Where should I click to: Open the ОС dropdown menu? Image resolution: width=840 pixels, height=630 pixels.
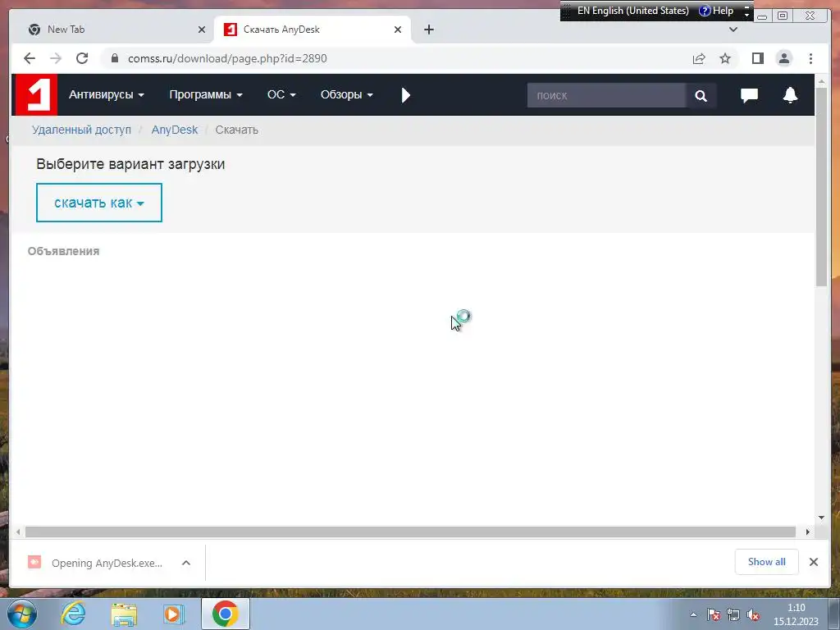281,95
